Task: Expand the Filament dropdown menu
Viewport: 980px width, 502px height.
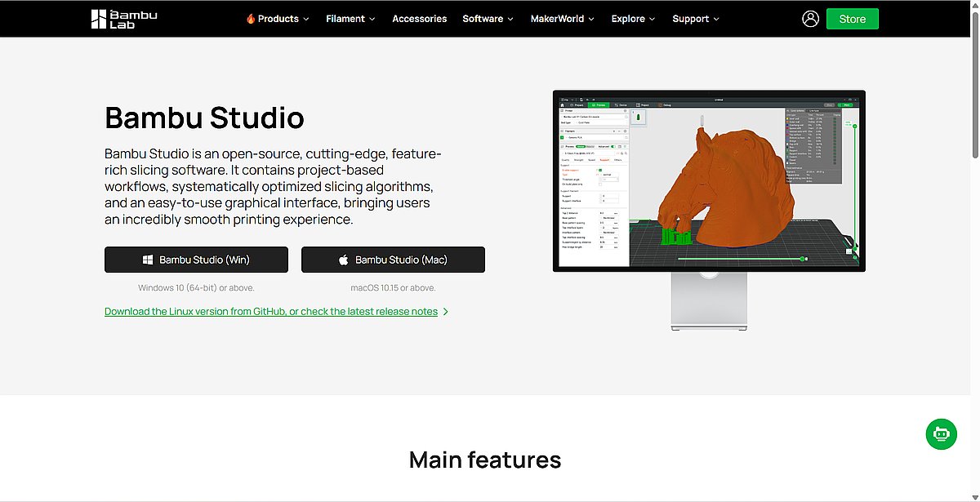Action: click(350, 19)
